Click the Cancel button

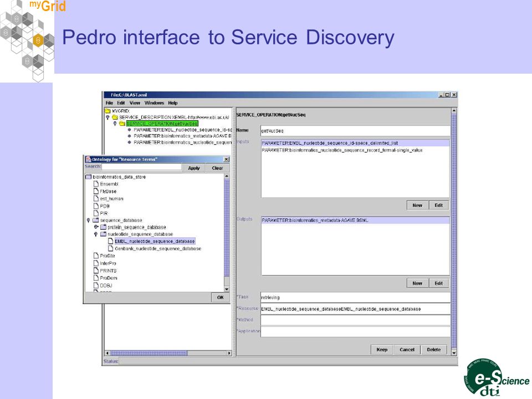[407, 350]
